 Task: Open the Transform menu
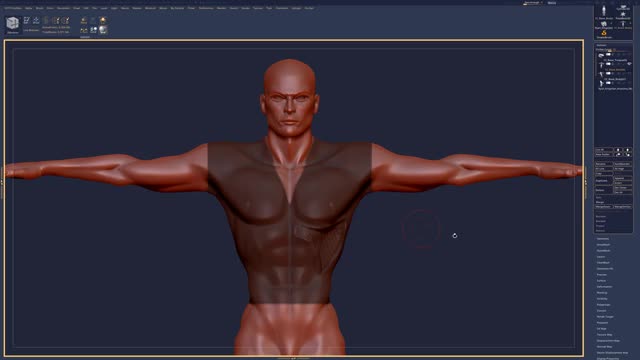pyautogui.click(x=282, y=8)
